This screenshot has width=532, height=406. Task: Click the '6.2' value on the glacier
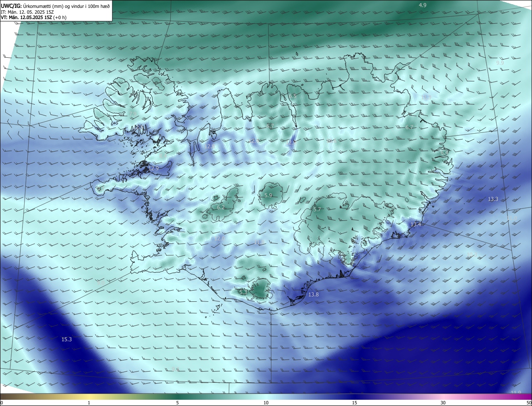coord(221,207)
